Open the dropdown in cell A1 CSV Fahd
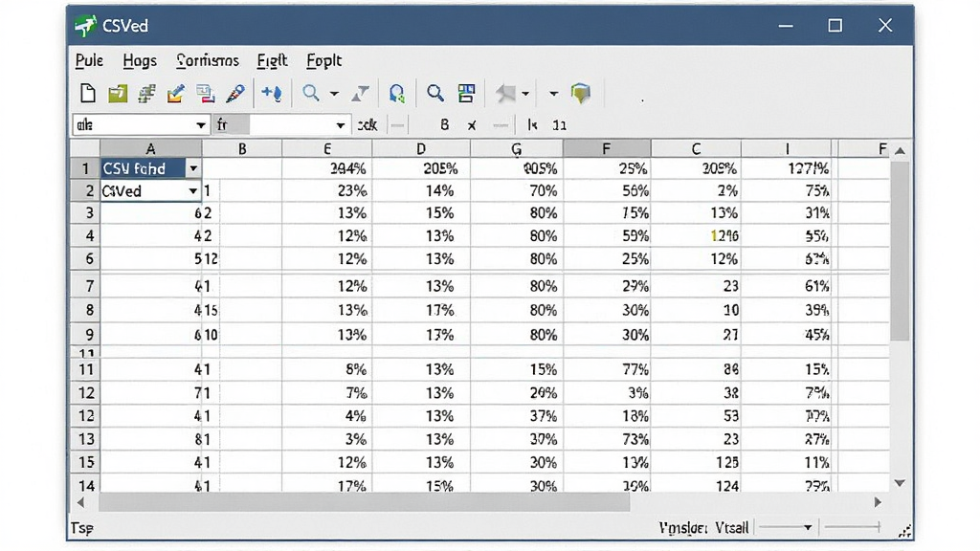Viewport: 980px width, 551px height. point(193,168)
